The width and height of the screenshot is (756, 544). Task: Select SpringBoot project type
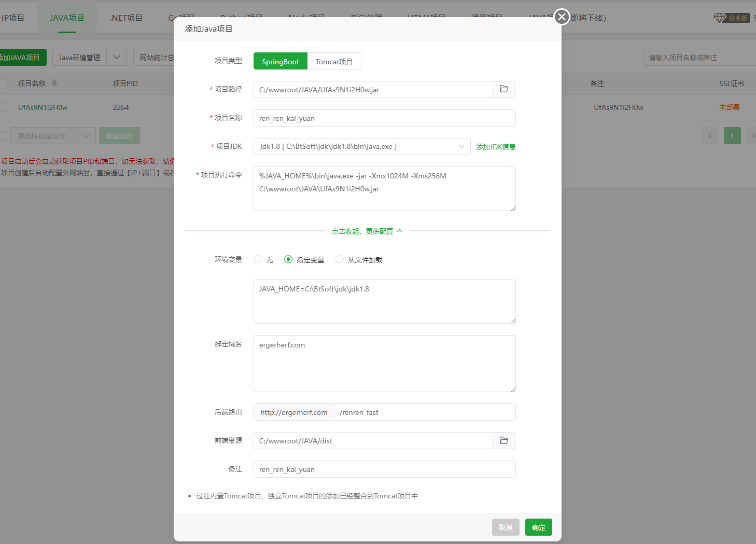[280, 61]
